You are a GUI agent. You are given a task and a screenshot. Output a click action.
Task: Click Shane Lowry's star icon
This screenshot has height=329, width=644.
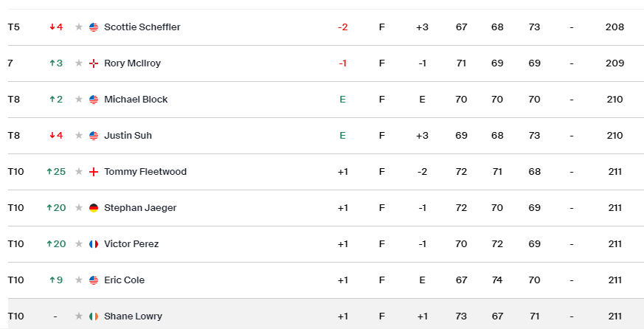point(79,316)
